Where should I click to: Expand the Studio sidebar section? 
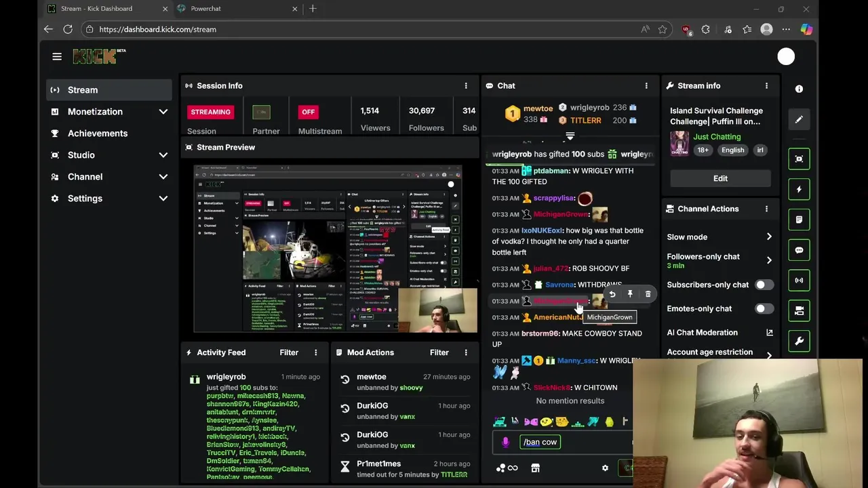(x=163, y=155)
